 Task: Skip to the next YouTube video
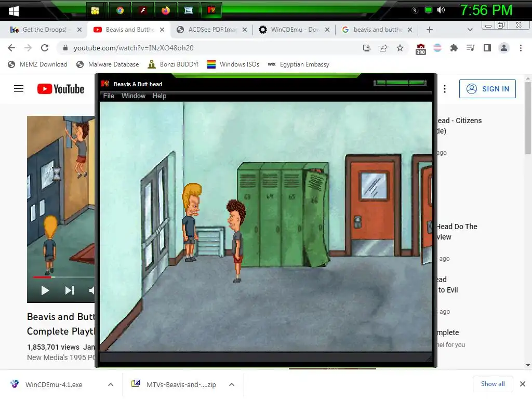coord(70,290)
